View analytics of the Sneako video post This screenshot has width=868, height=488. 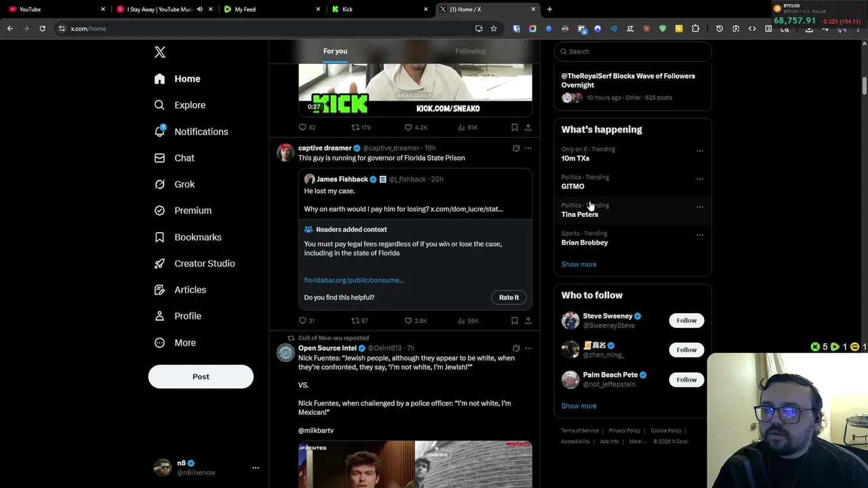click(468, 127)
